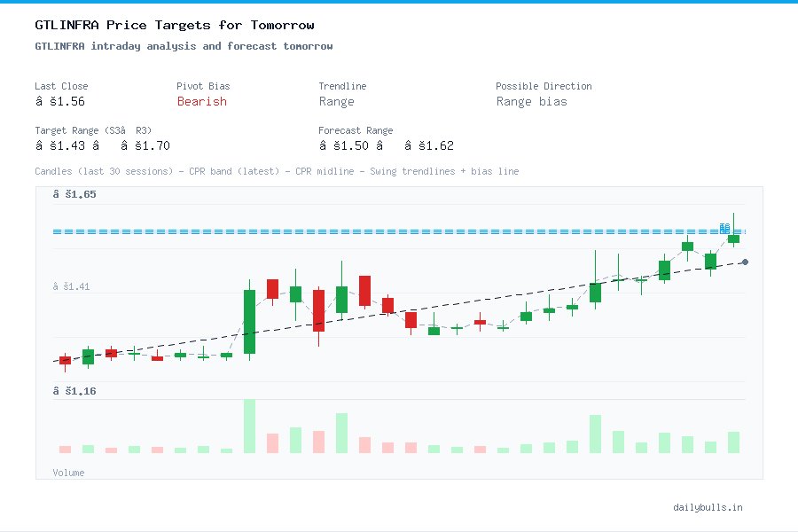Click the tallest green candlestick body
This screenshot has height=532, width=798.
point(249,322)
